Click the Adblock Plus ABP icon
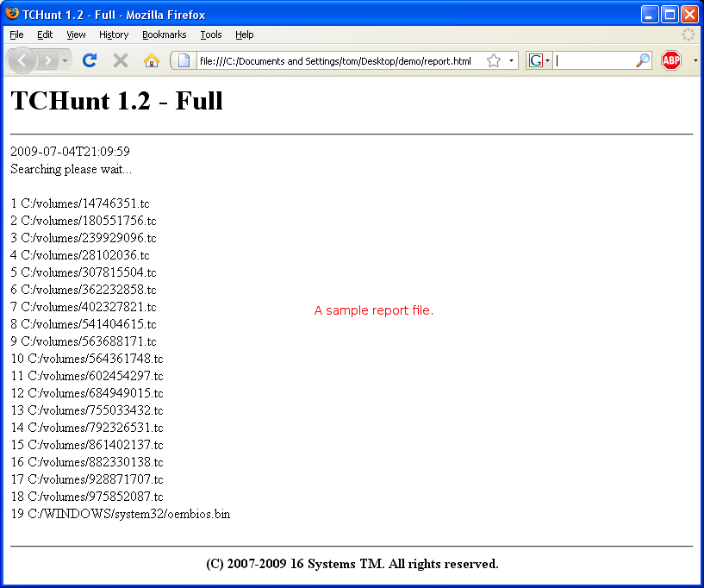This screenshot has height=588, width=704. click(670, 60)
